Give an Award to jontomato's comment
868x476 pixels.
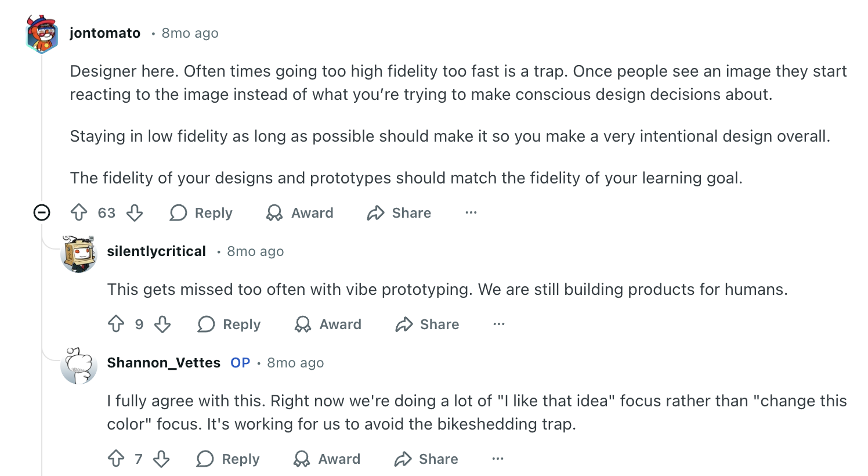(x=300, y=213)
